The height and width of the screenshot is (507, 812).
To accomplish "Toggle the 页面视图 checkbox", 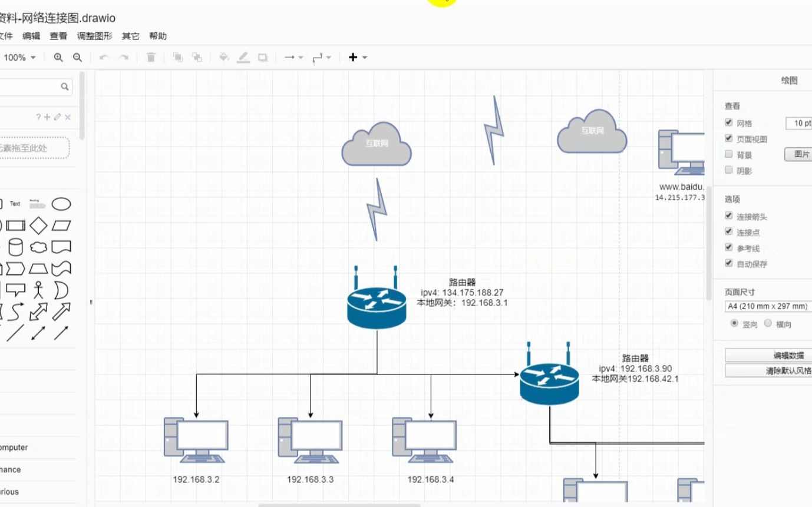I will [x=729, y=138].
